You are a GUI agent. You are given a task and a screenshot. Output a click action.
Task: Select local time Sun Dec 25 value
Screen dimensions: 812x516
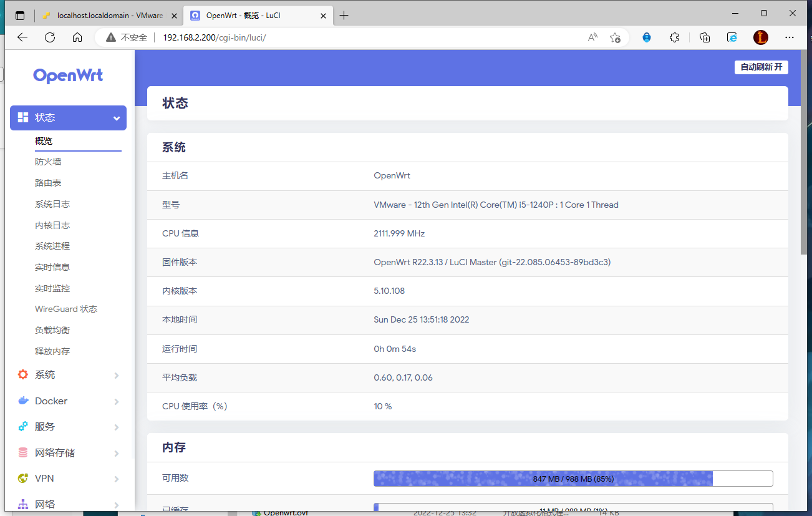coord(422,319)
